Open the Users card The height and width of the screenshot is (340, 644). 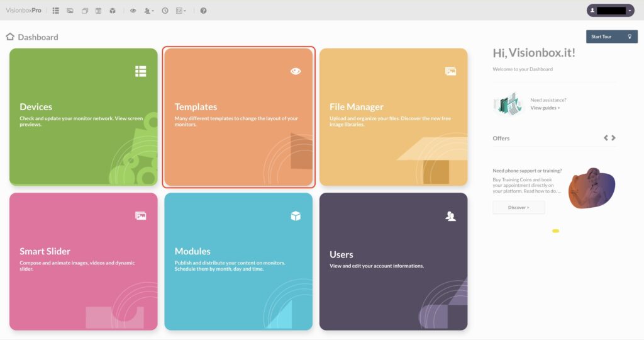(394, 261)
